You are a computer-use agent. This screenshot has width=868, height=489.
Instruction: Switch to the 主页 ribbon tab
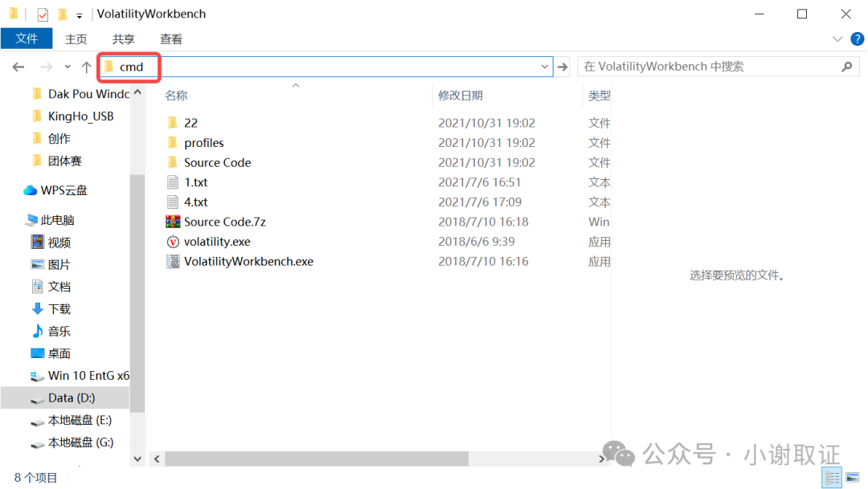pyautogui.click(x=76, y=39)
